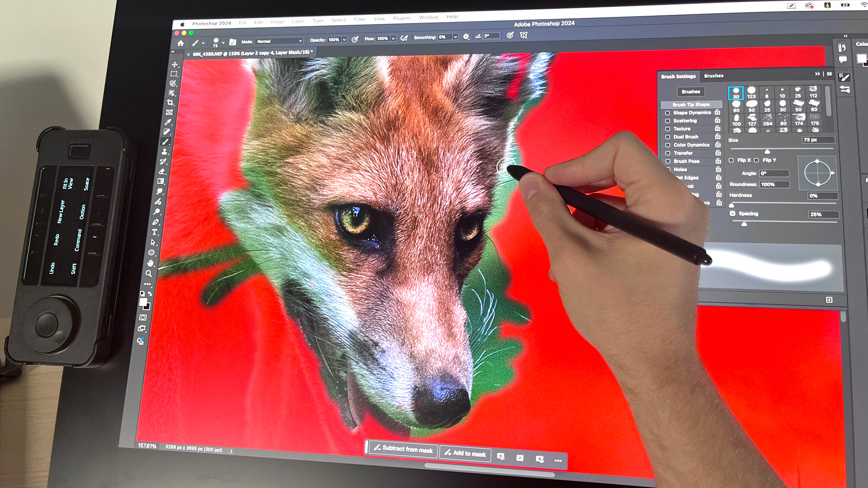Open smoothing options gear icon
Screen dimensions: 868x488
(466, 37)
